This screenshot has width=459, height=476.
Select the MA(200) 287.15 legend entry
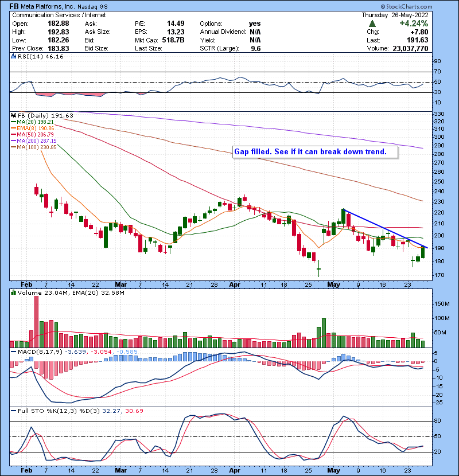(x=34, y=141)
